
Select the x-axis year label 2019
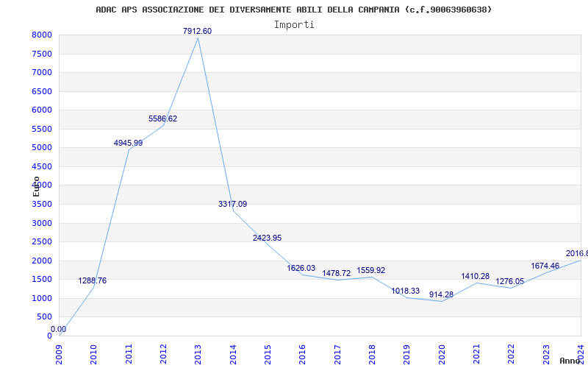click(x=407, y=355)
